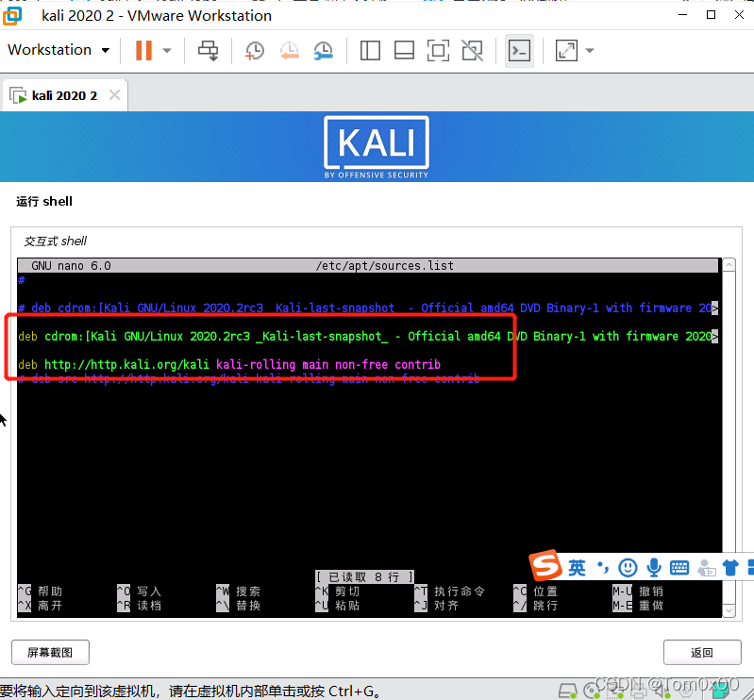Enter full screen mode
Image resolution: width=754 pixels, height=700 pixels.
pos(438,51)
